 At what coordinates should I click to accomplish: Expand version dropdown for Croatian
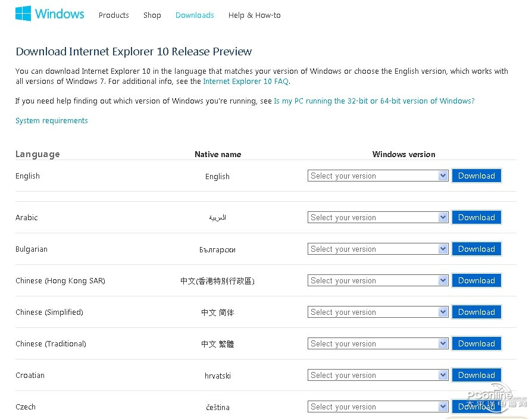tap(378, 376)
